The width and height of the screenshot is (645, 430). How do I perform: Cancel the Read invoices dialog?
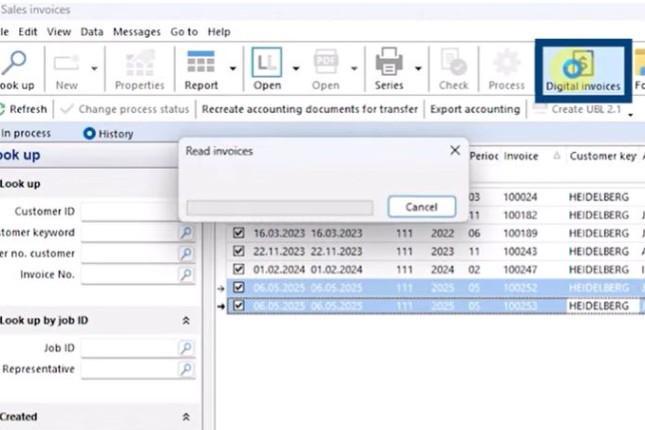421,207
